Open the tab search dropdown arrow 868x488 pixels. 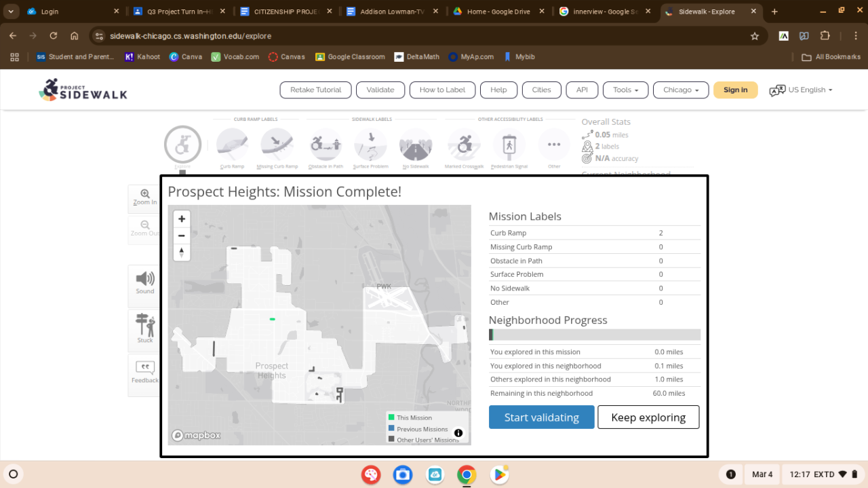pyautogui.click(x=11, y=12)
